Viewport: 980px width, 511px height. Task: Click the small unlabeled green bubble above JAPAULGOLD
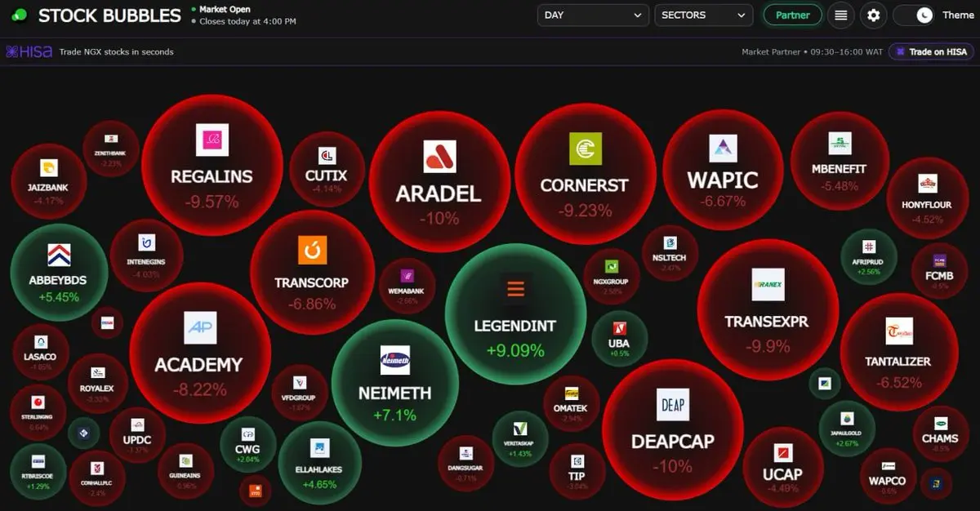point(825,384)
